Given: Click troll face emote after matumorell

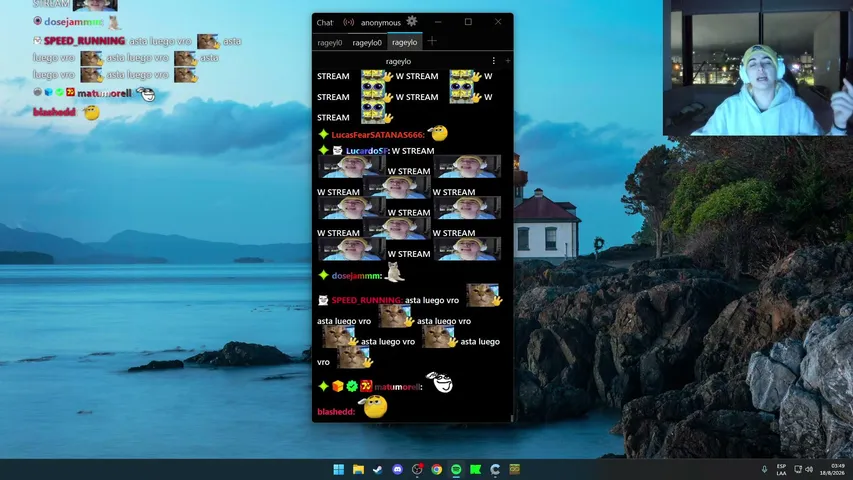Looking at the screenshot, I should tap(440, 382).
